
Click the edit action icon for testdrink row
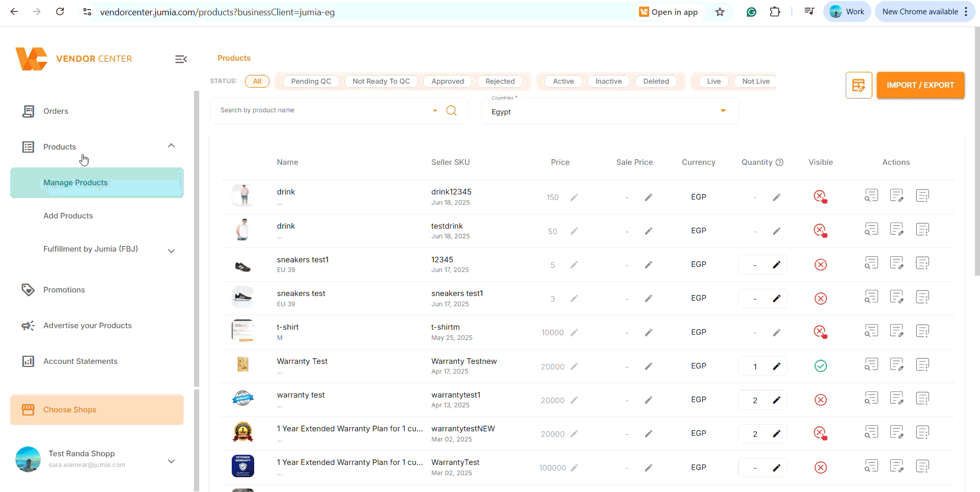coord(896,230)
